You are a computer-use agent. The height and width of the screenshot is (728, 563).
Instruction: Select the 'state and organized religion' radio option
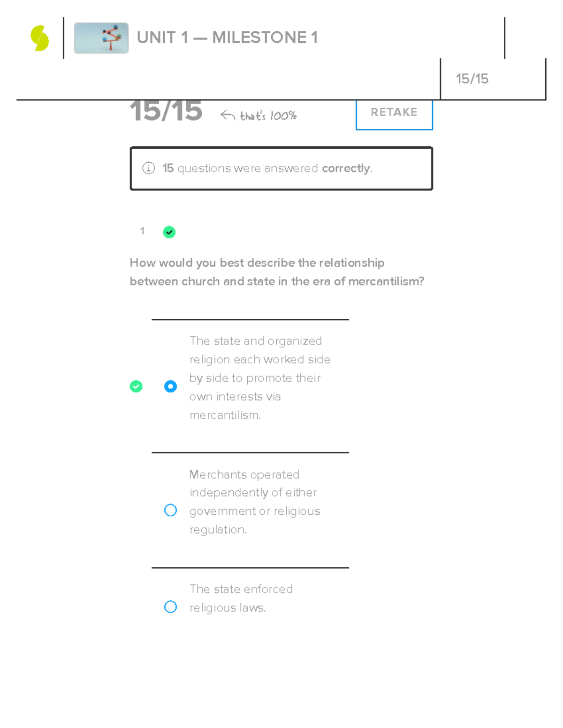tap(170, 386)
